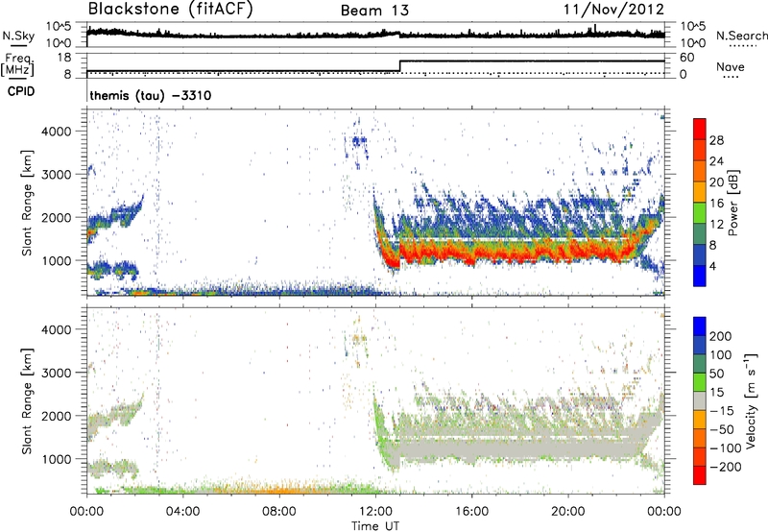This screenshot has height=532, width=768.
Task: Click the Slant Range label of velocity panel
Action: coord(27,400)
